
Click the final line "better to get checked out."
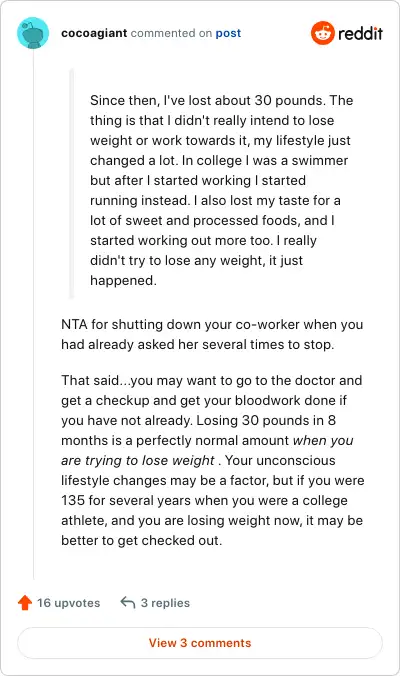coord(141,541)
